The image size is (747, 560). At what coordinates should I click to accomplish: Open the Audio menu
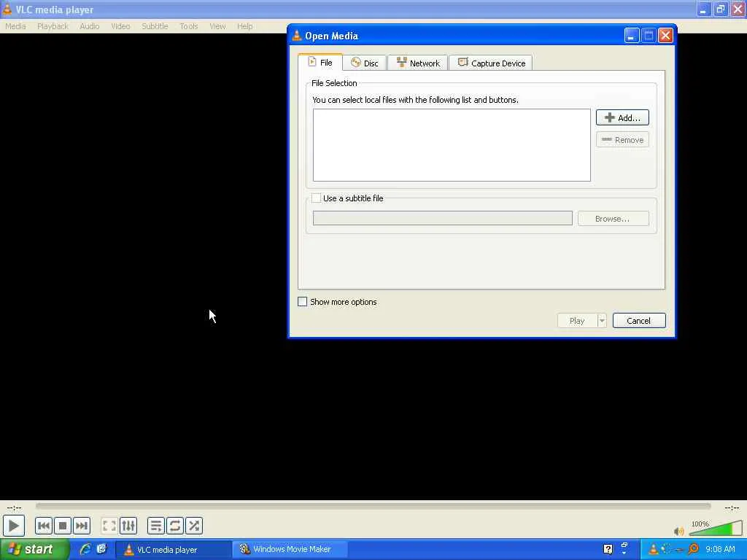90,26
